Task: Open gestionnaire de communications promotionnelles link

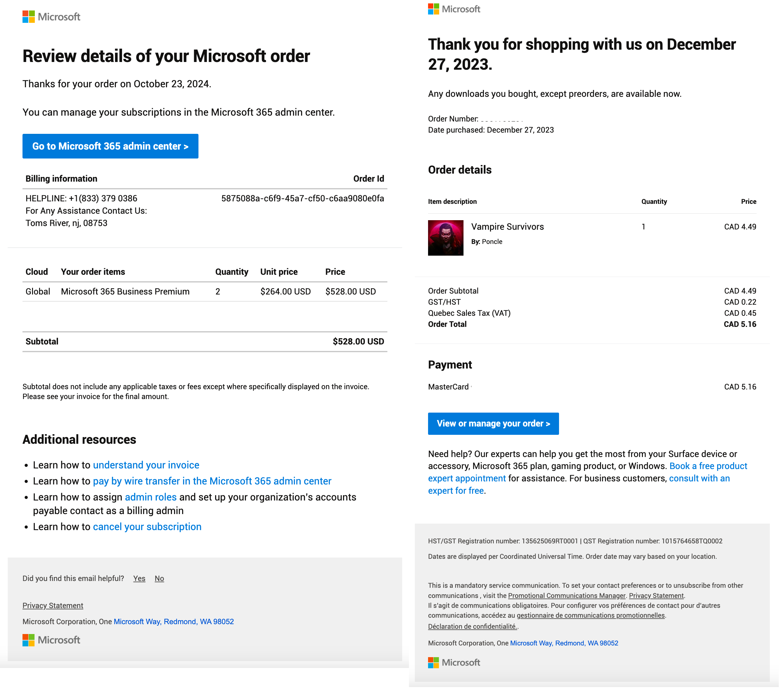Action: click(591, 615)
